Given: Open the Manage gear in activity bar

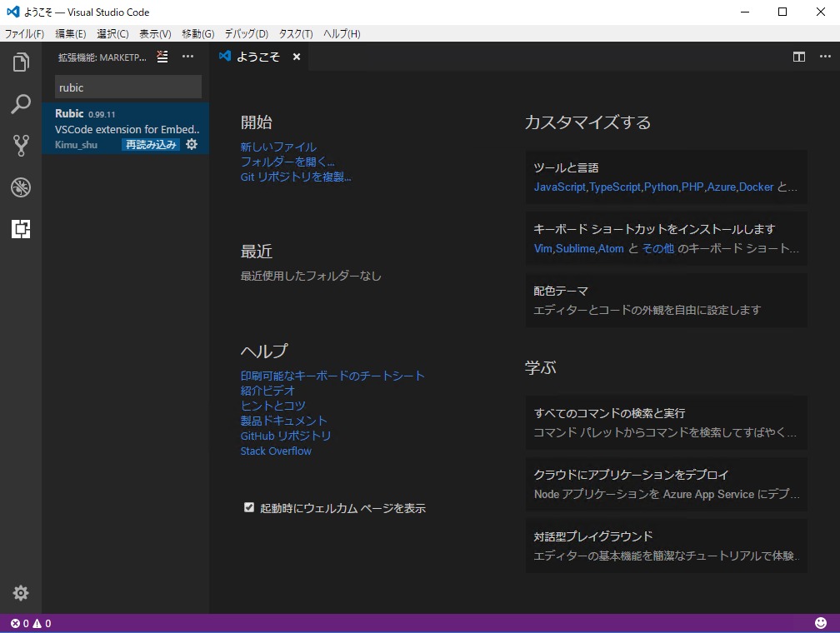Looking at the screenshot, I should (x=21, y=593).
